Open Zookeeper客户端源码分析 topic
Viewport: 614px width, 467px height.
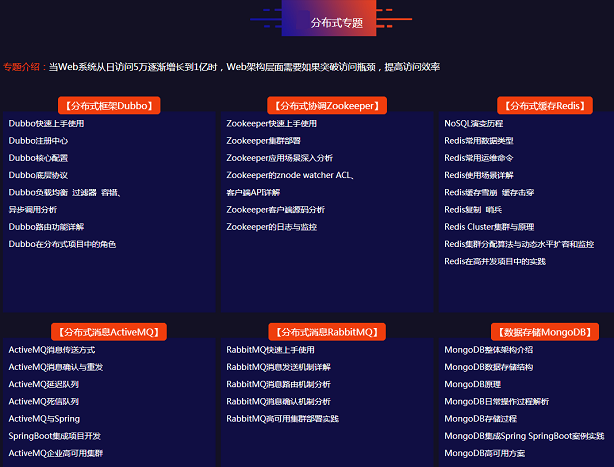(275, 210)
